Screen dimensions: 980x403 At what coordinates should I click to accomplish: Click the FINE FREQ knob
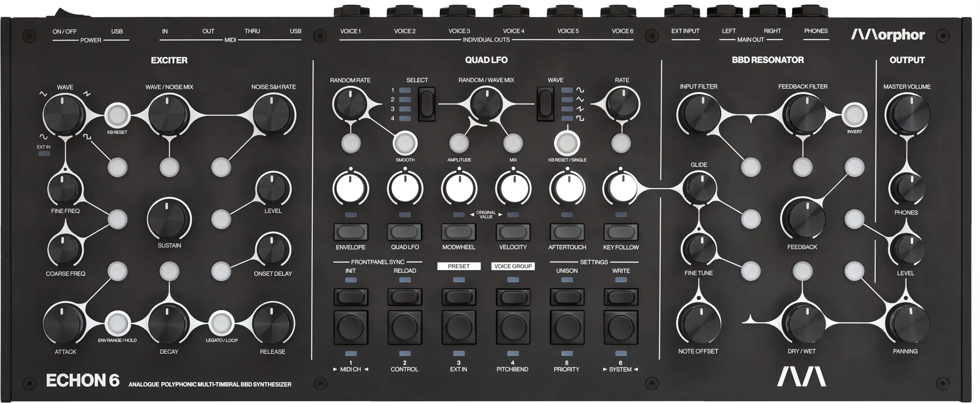pyautogui.click(x=65, y=188)
